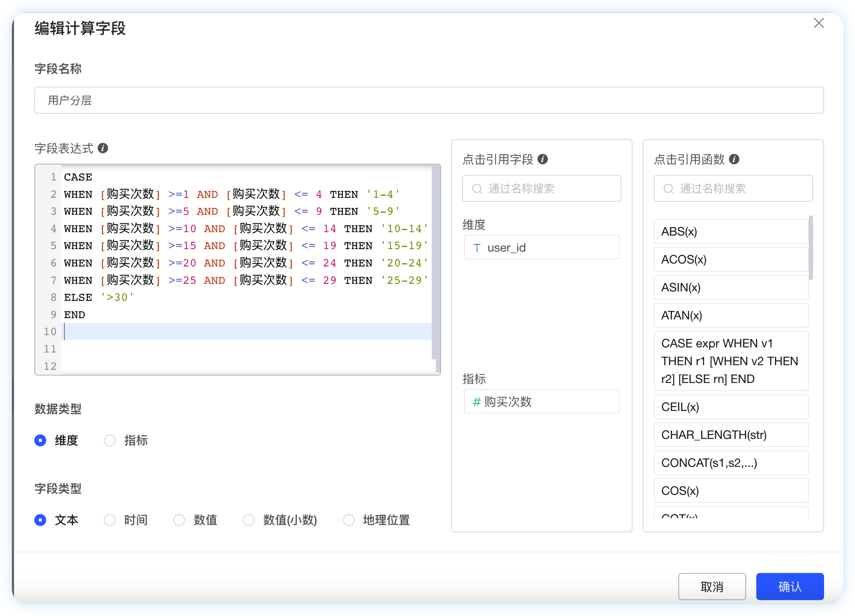
Task: Click the T text-type icon of user_id
Action: [477, 248]
